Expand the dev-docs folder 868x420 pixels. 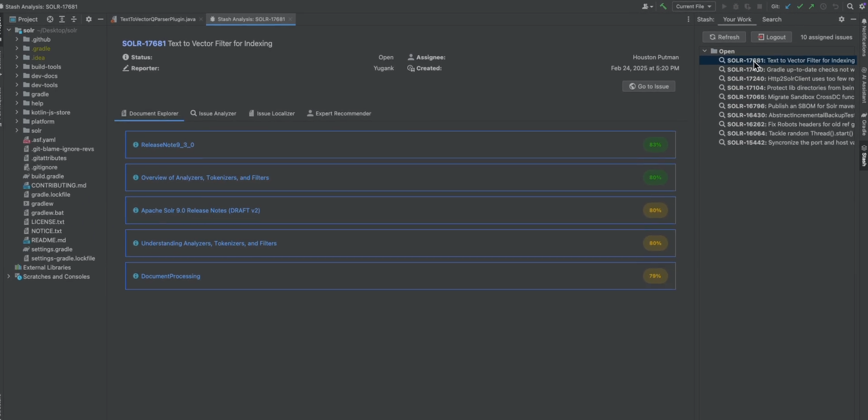(17, 76)
